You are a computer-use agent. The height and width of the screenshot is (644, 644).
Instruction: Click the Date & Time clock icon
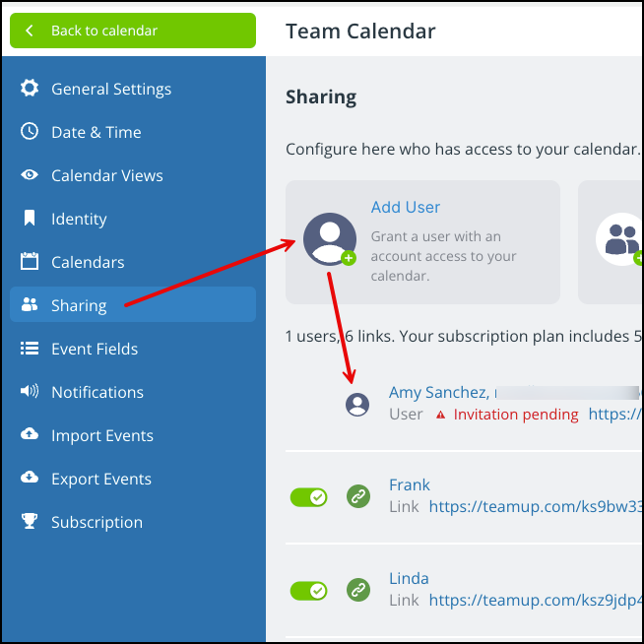click(x=30, y=132)
